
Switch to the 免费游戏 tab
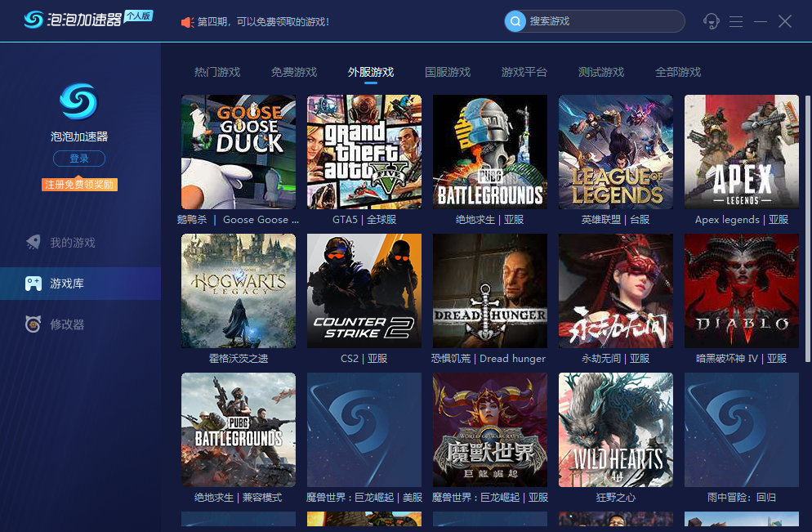coord(294,72)
